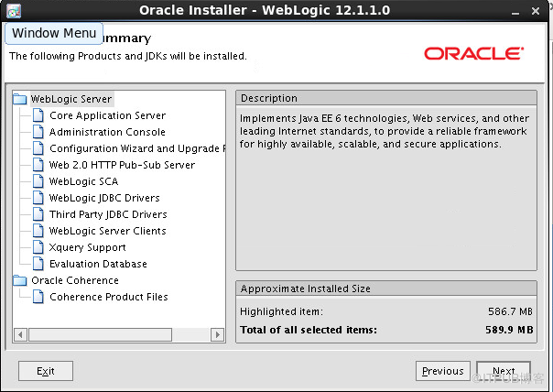Click the WebLogic SCA document icon

click(x=38, y=181)
